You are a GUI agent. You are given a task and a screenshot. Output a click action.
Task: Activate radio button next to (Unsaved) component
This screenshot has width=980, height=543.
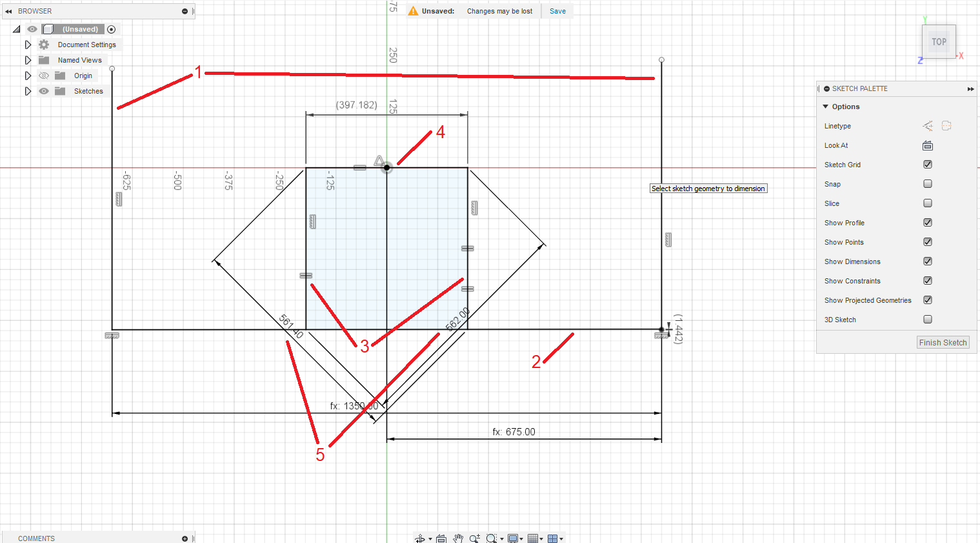(x=112, y=29)
